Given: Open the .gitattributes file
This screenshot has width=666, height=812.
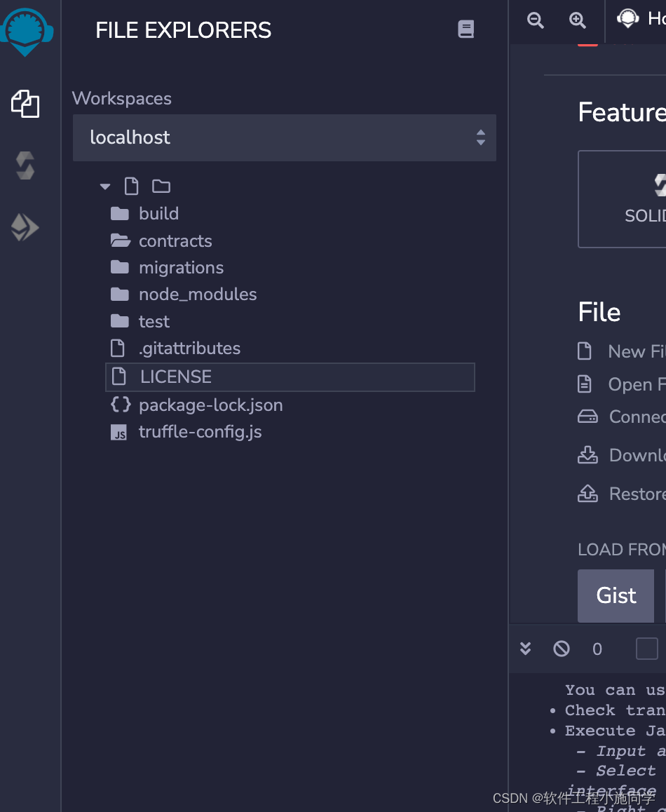Looking at the screenshot, I should (x=175, y=348).
